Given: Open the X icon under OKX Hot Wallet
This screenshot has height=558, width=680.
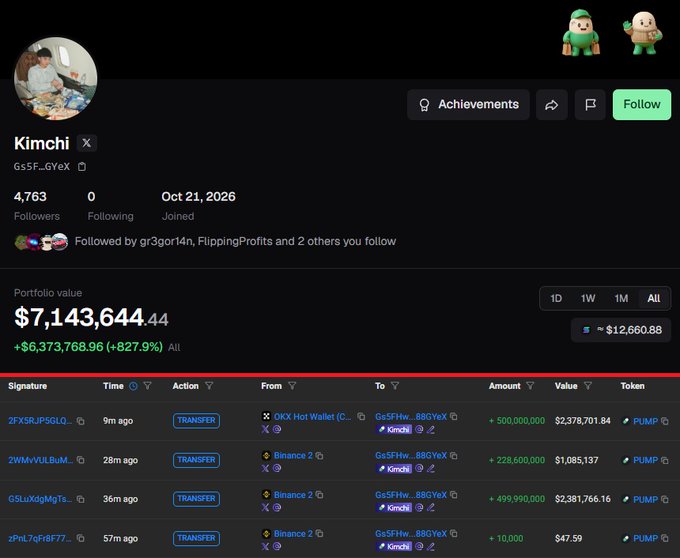Looking at the screenshot, I should click(265, 429).
